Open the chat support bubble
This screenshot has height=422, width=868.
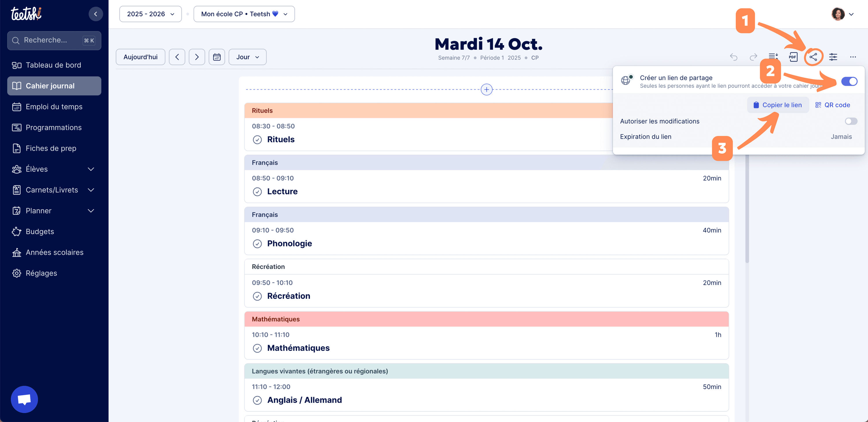click(24, 399)
